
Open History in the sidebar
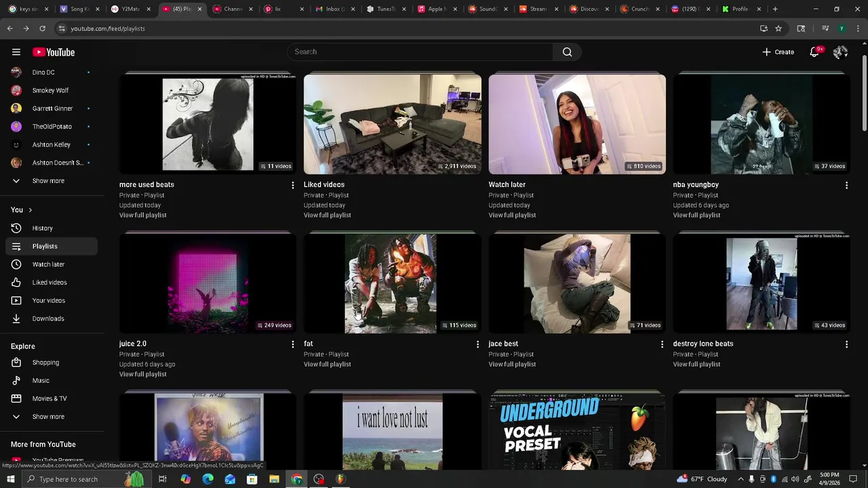click(x=52, y=228)
